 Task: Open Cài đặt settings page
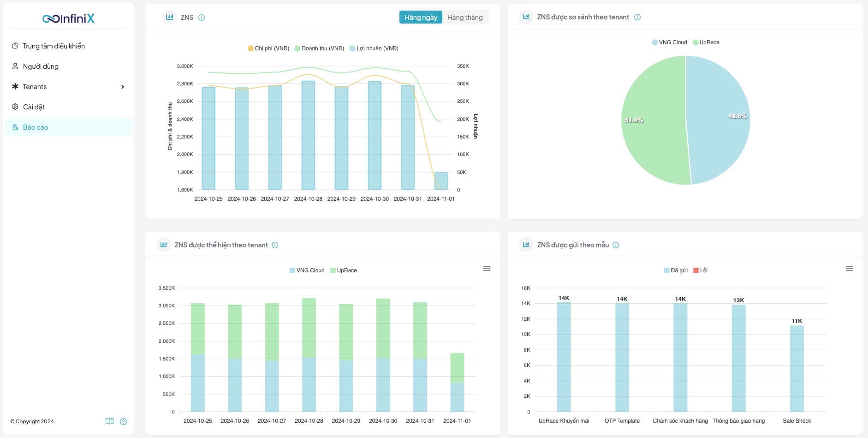coord(34,107)
